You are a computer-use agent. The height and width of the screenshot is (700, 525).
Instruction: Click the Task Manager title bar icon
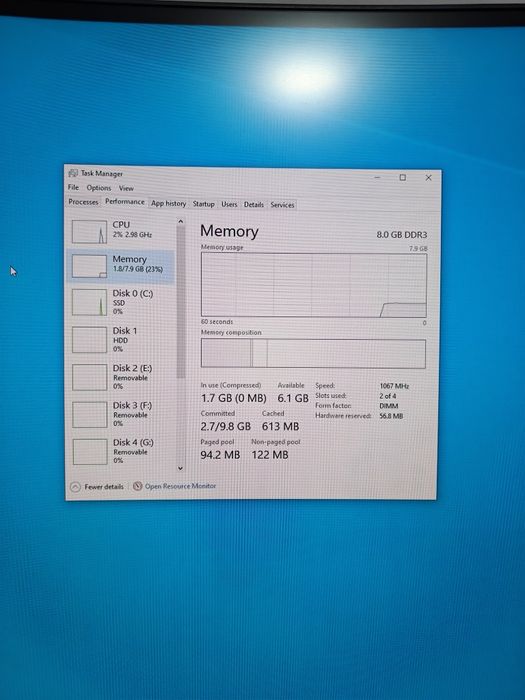73,173
